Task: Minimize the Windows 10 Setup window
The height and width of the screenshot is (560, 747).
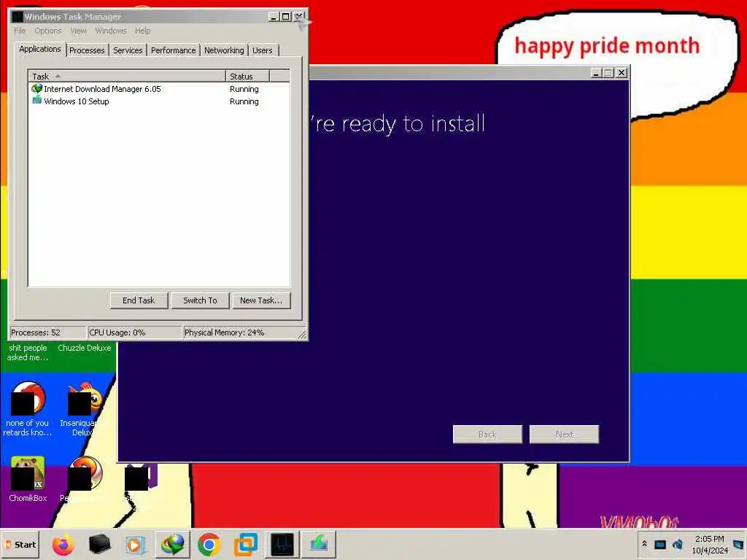Action: 595,73
